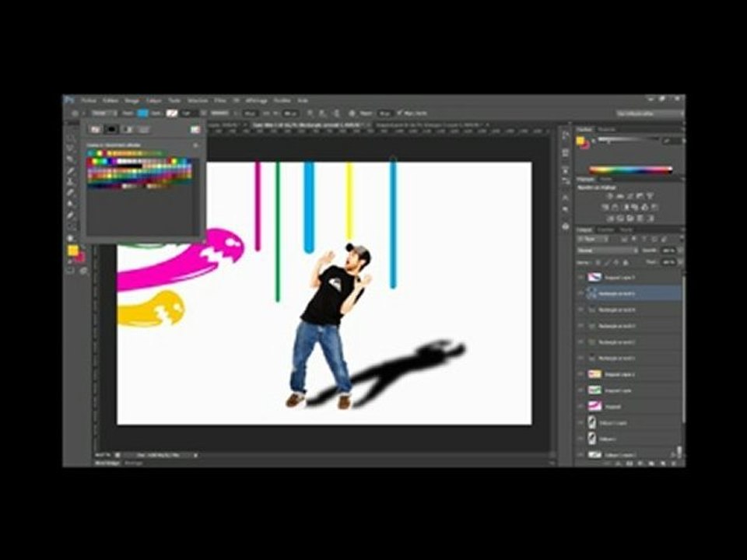Switch to the Nuancier tab
Screen dimensions: 747x560
coord(606,130)
